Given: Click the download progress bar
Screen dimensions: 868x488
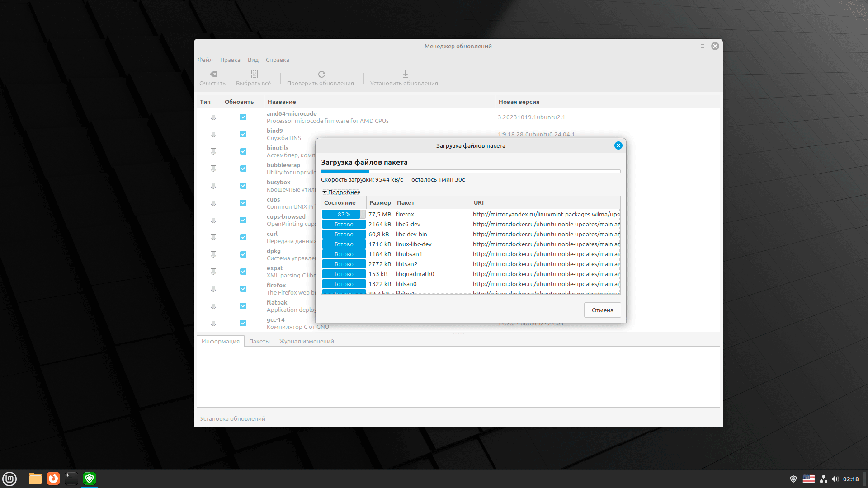Looking at the screenshot, I should (x=470, y=171).
